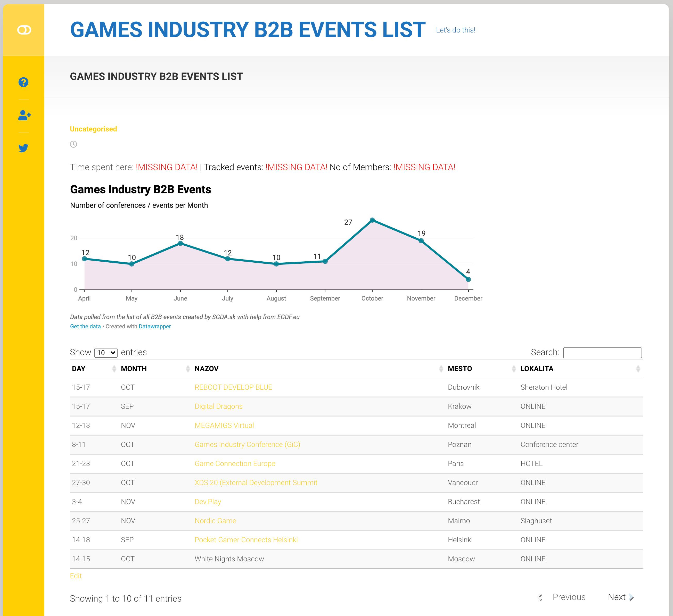Image resolution: width=673 pixels, height=616 pixels.
Task: Open the Uncategorised category link
Action: [x=93, y=129]
